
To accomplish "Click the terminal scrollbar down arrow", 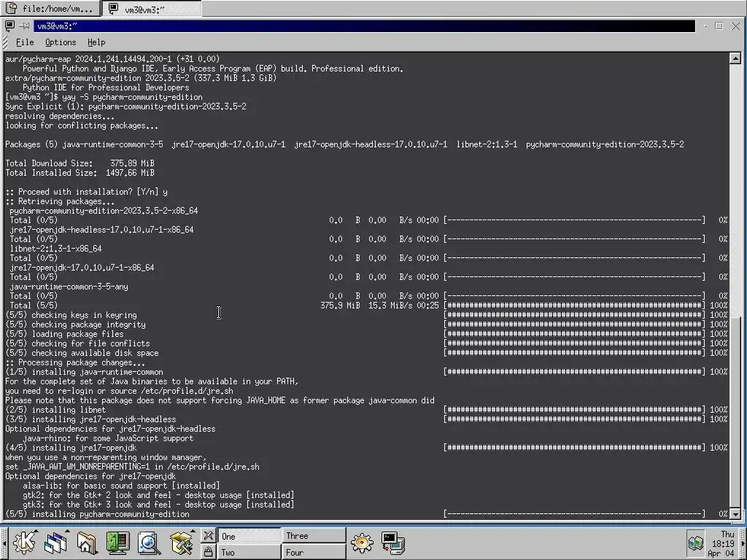I will point(735,514).
